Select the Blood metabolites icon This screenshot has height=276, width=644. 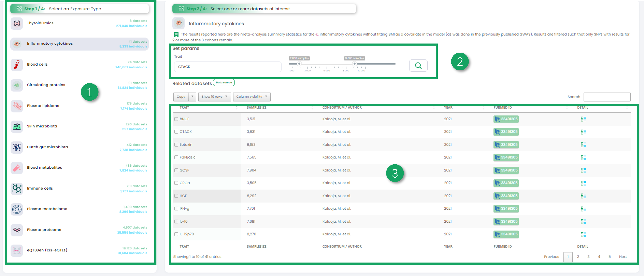pos(17,168)
